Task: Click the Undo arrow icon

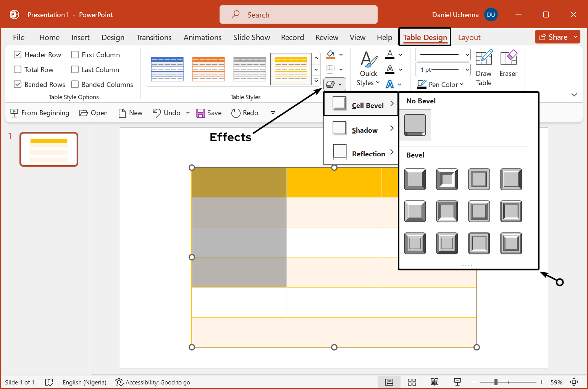Action: (x=157, y=113)
